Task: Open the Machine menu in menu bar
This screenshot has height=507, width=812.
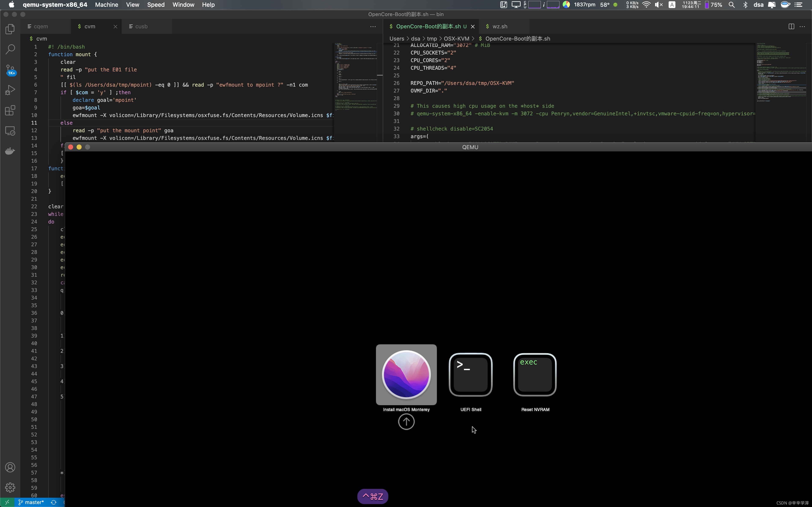Action: [106, 5]
